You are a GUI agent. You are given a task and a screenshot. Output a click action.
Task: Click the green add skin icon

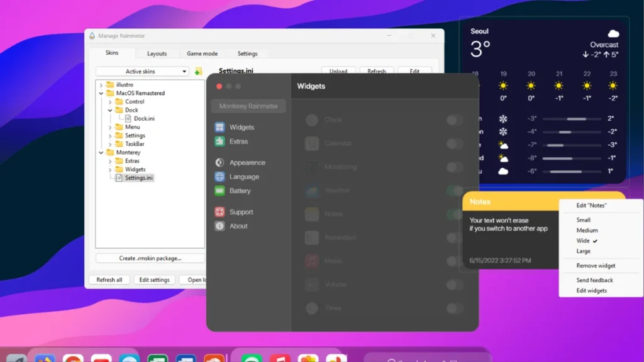click(x=198, y=72)
